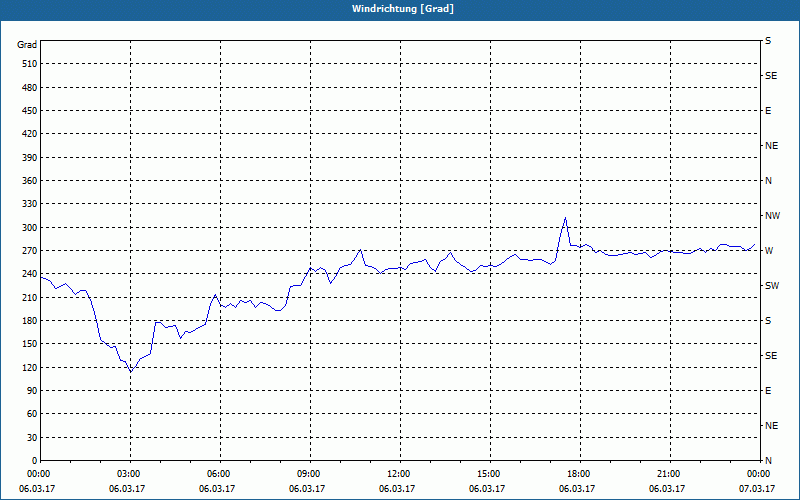Screen dimensions: 800x500
Task: Click the 00:00 label above the first 06.03.17
Action: coord(40,474)
